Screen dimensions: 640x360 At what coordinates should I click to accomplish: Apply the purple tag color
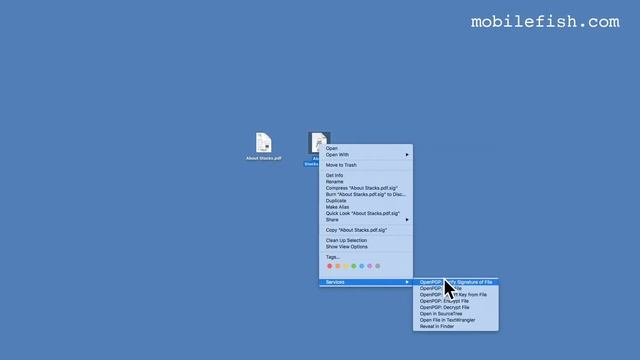point(370,266)
